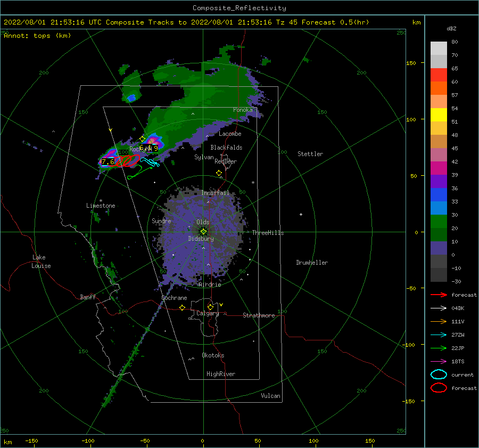Click the Lake Louise label
The height and width of the screenshot is (448, 479).
point(41,262)
